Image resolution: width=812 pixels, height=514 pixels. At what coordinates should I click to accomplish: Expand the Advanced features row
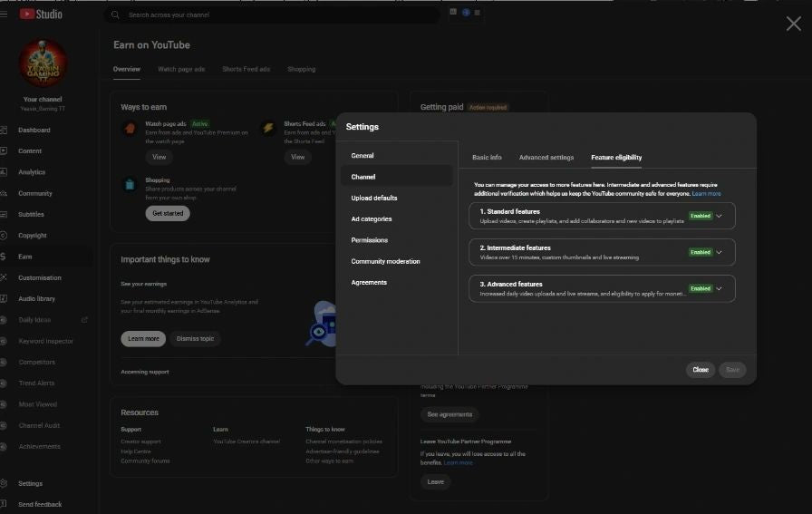[x=719, y=288]
